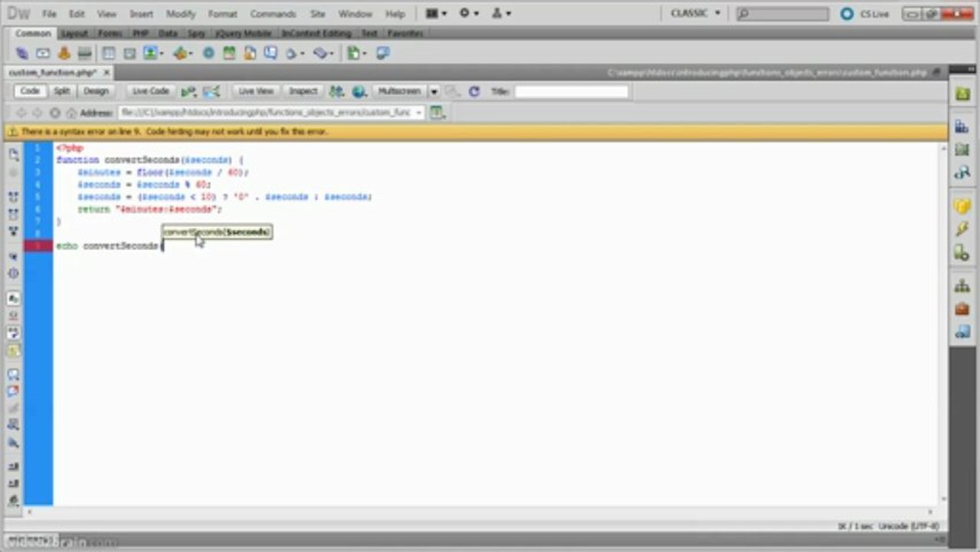The width and height of the screenshot is (980, 552).
Task: Click the Named Anchor insert icon
Action: [64, 53]
